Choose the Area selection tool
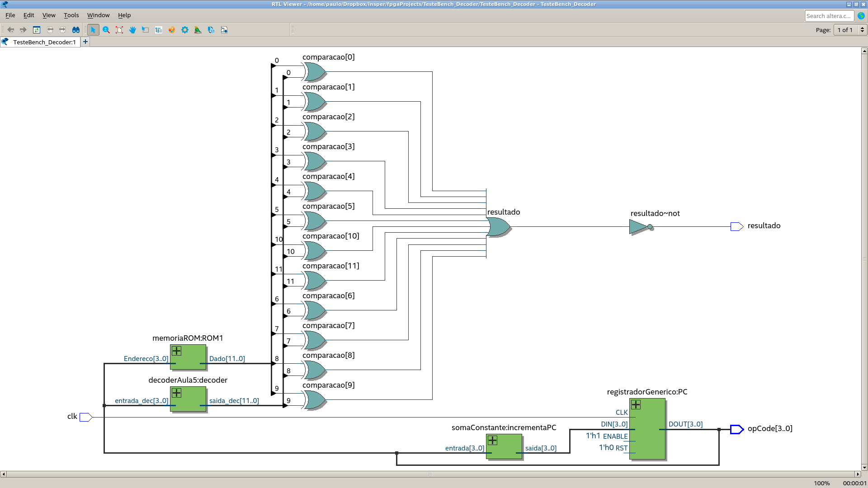The height and width of the screenshot is (488, 868). pos(146,30)
